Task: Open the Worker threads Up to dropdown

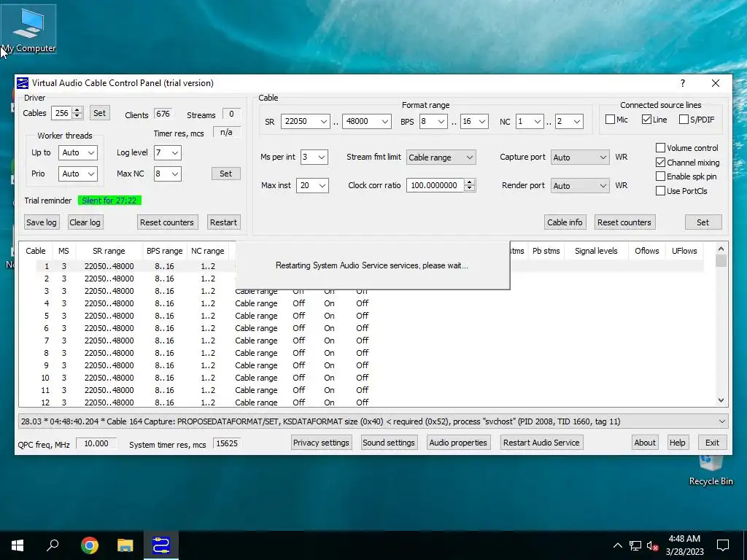Action: coord(78,153)
